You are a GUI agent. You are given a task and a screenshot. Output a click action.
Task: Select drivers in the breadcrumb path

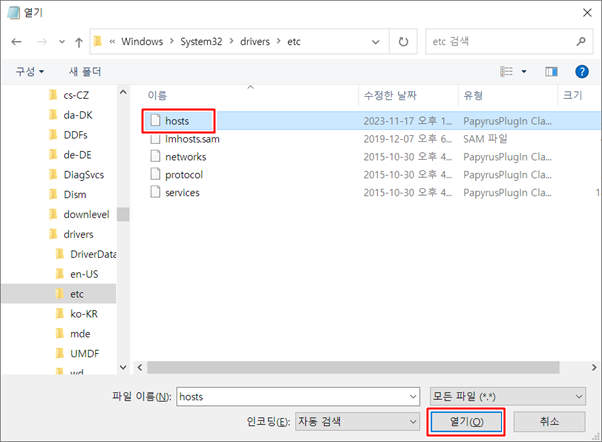pyautogui.click(x=255, y=41)
